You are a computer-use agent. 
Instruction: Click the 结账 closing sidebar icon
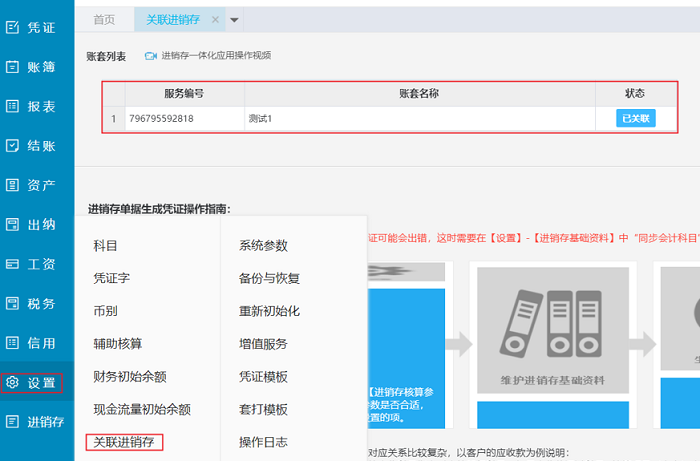point(13,146)
